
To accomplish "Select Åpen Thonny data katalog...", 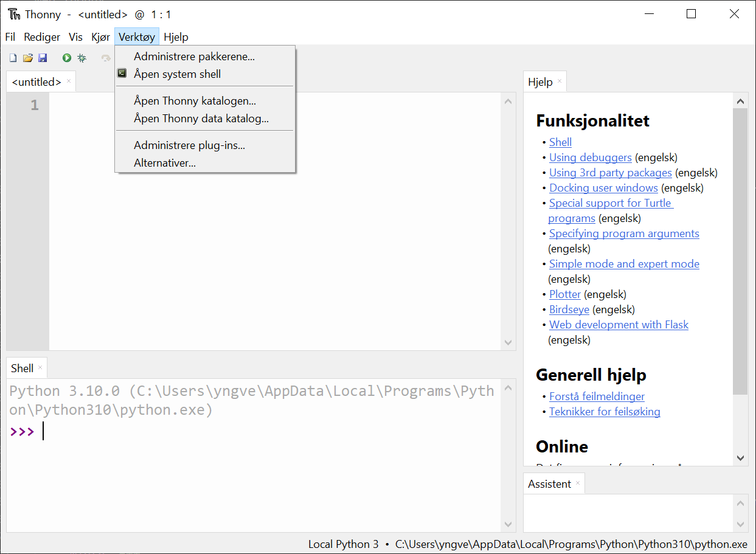I will pyautogui.click(x=205, y=119).
